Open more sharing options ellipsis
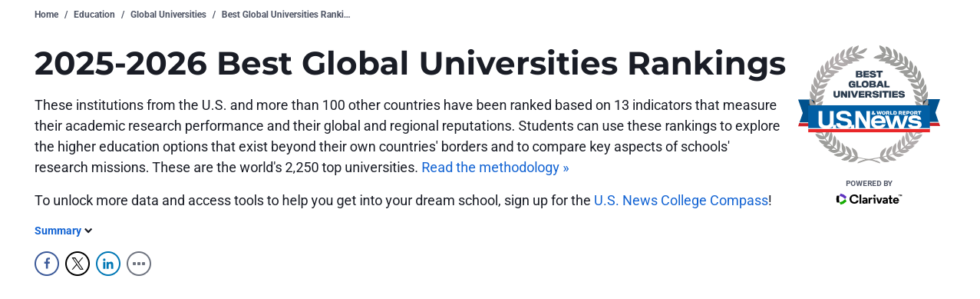 pos(139,264)
